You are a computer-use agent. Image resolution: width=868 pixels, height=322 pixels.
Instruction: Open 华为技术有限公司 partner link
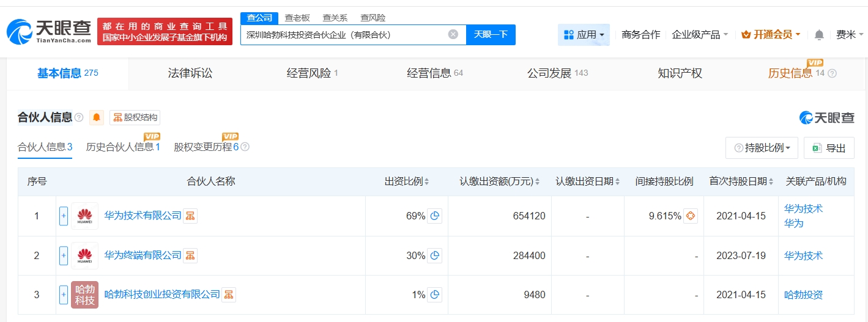(x=143, y=216)
